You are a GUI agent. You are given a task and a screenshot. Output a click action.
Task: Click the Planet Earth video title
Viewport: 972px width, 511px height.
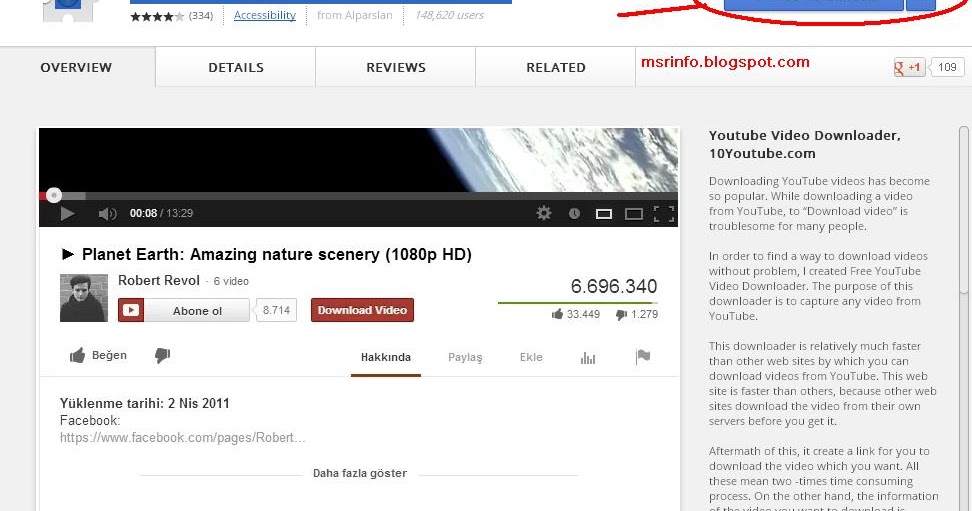point(276,255)
